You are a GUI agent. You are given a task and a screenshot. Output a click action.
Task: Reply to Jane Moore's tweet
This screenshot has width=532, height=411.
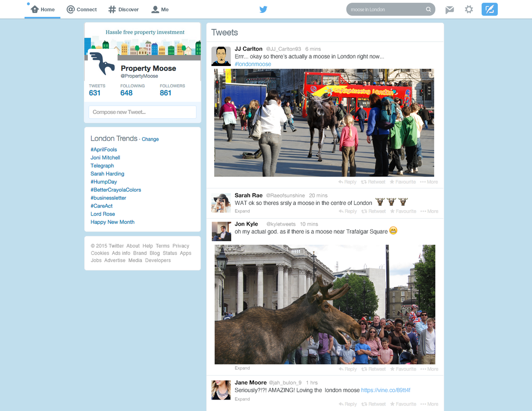pyautogui.click(x=347, y=404)
